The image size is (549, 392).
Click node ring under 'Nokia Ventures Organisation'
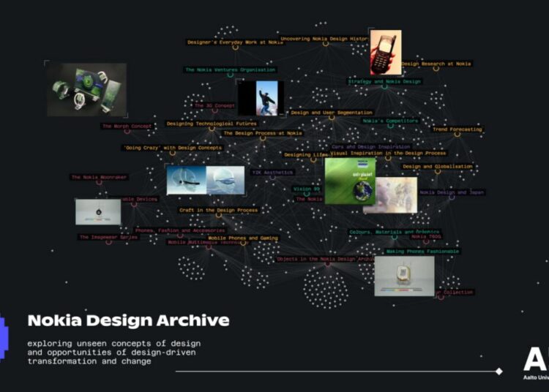click(x=230, y=75)
